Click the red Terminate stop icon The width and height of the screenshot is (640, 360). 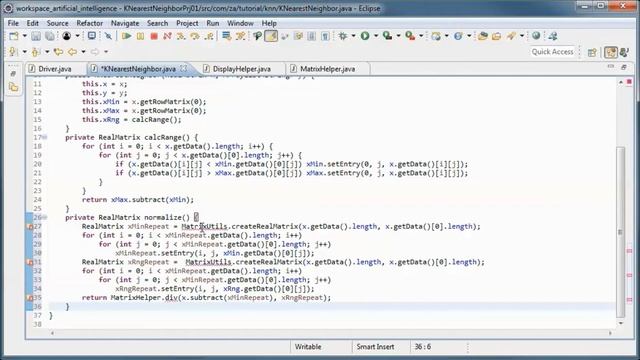coord(154,36)
